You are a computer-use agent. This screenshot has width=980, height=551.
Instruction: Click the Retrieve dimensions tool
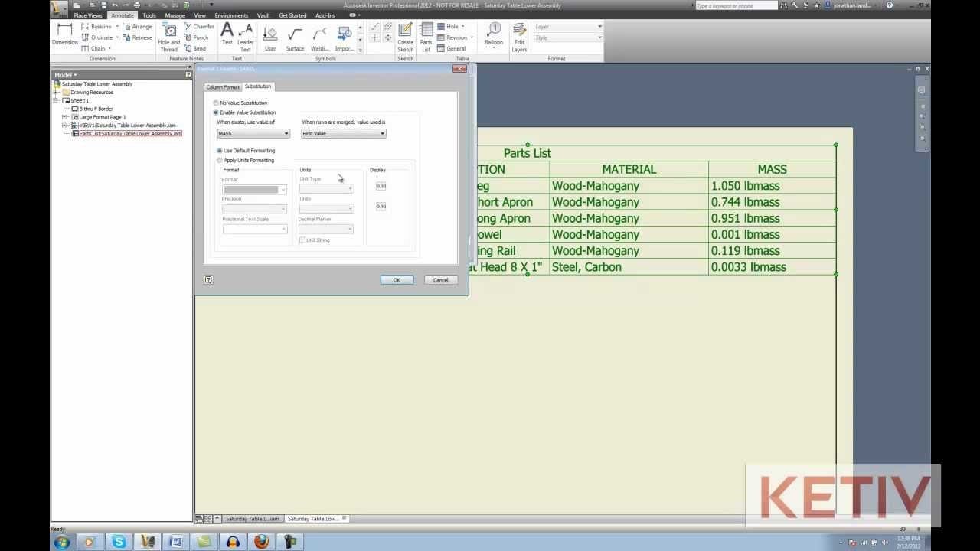click(137, 37)
